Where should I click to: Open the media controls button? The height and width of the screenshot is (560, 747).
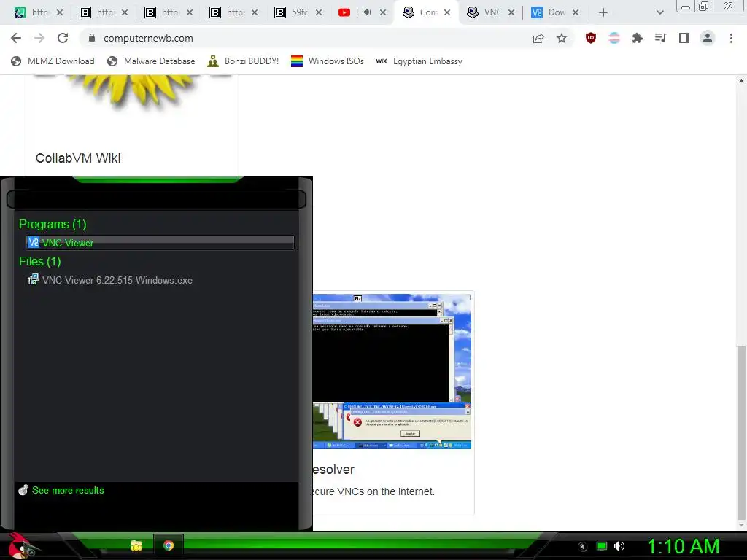(661, 38)
